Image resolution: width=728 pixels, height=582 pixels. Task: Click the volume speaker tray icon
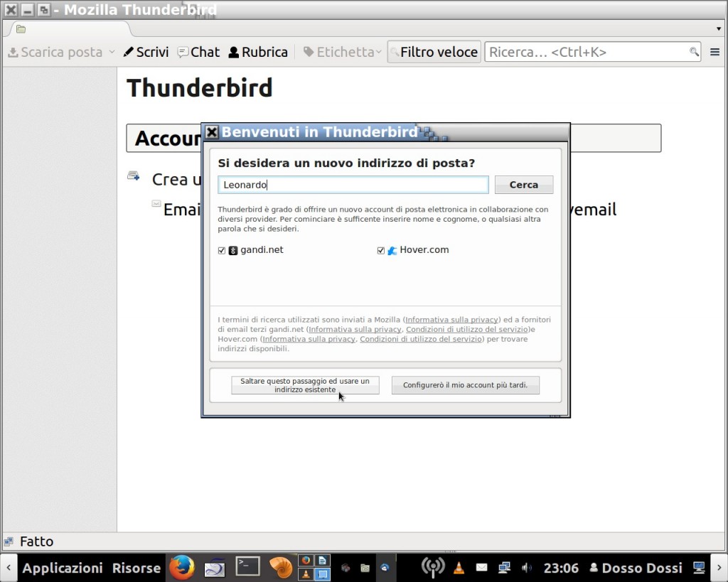tap(526, 567)
